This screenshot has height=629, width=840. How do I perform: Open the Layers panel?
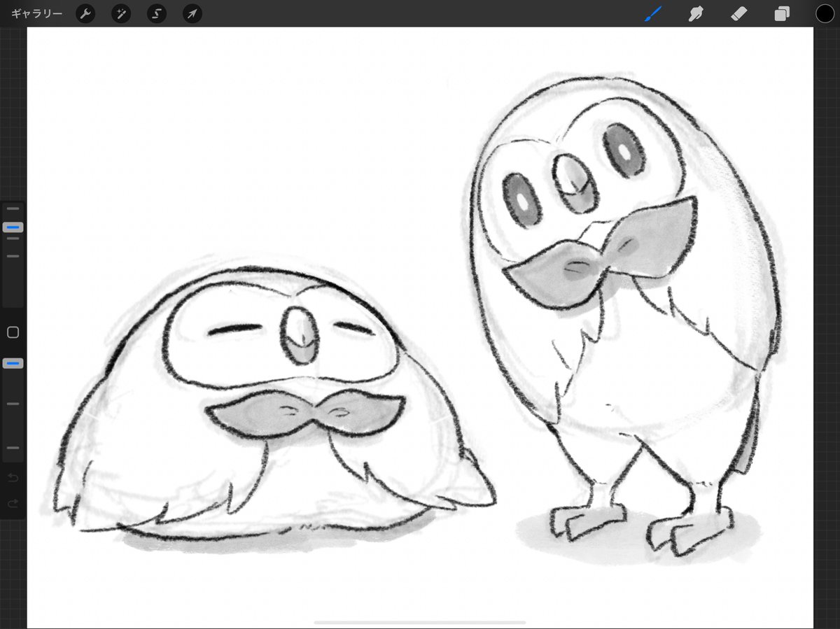(x=782, y=13)
